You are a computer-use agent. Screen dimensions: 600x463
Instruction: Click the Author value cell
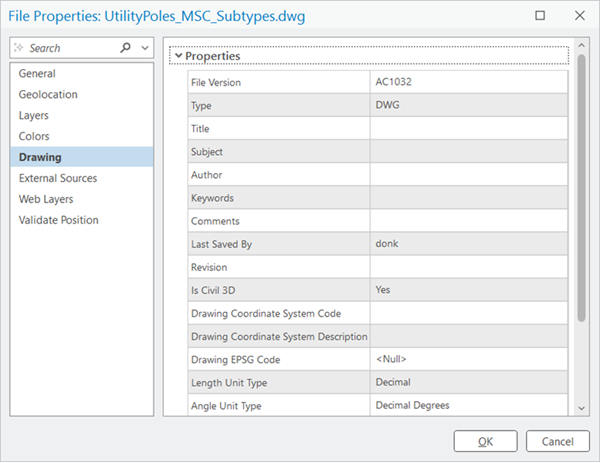click(x=470, y=175)
